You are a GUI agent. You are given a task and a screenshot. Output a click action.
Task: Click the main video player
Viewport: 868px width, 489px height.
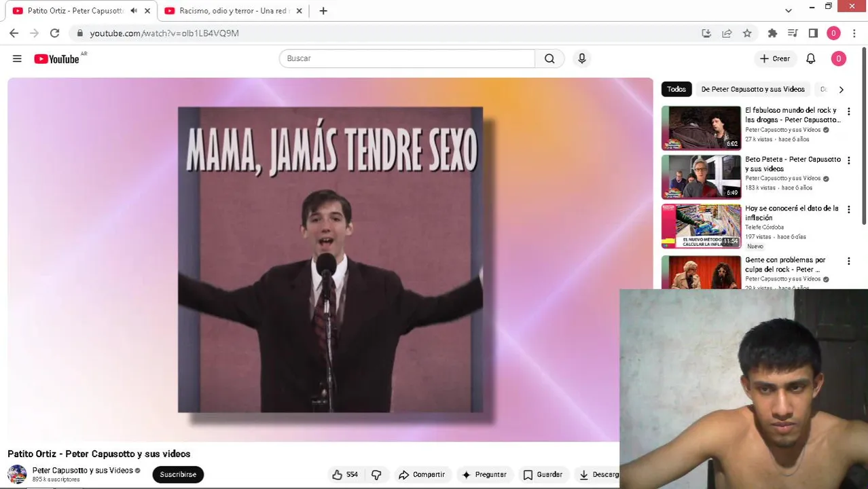point(330,259)
